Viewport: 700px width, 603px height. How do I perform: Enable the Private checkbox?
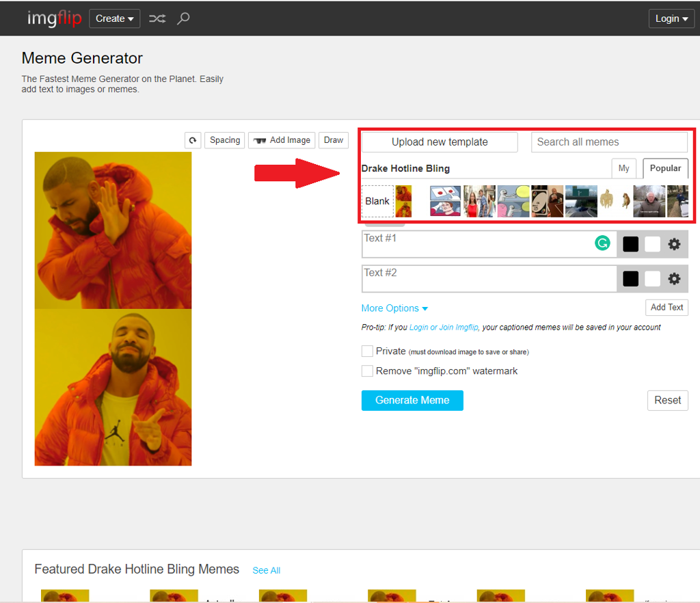tap(367, 351)
